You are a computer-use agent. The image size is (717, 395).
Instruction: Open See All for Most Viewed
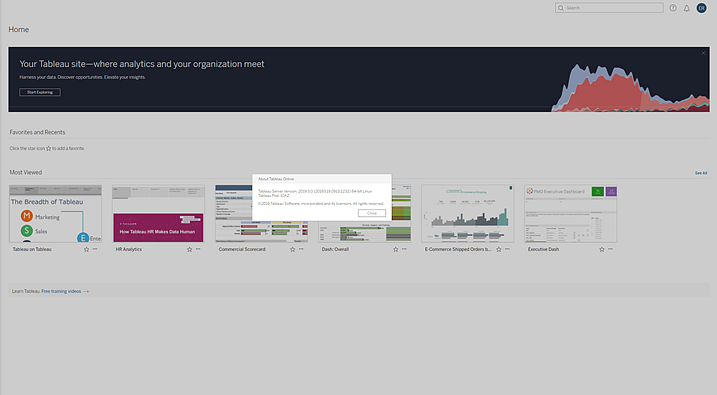[x=701, y=173]
